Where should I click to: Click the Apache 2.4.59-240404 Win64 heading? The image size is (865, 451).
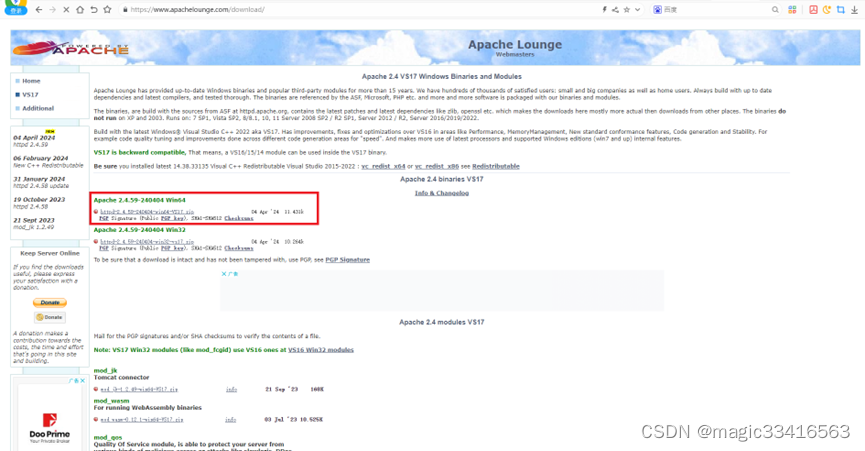[140, 200]
